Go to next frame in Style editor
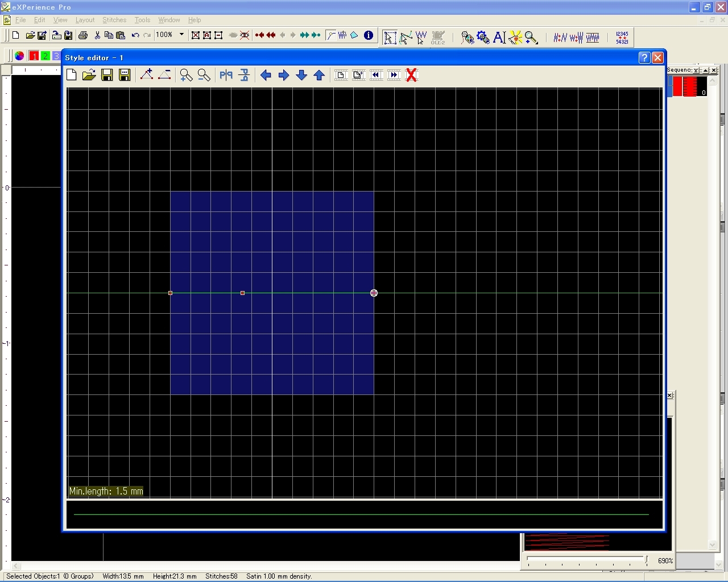The image size is (728, 582). [x=394, y=75]
